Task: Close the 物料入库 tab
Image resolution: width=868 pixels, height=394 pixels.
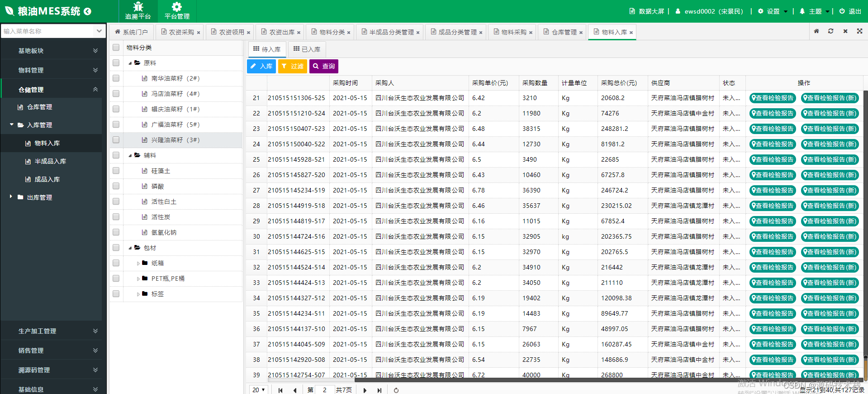Action: tap(631, 33)
